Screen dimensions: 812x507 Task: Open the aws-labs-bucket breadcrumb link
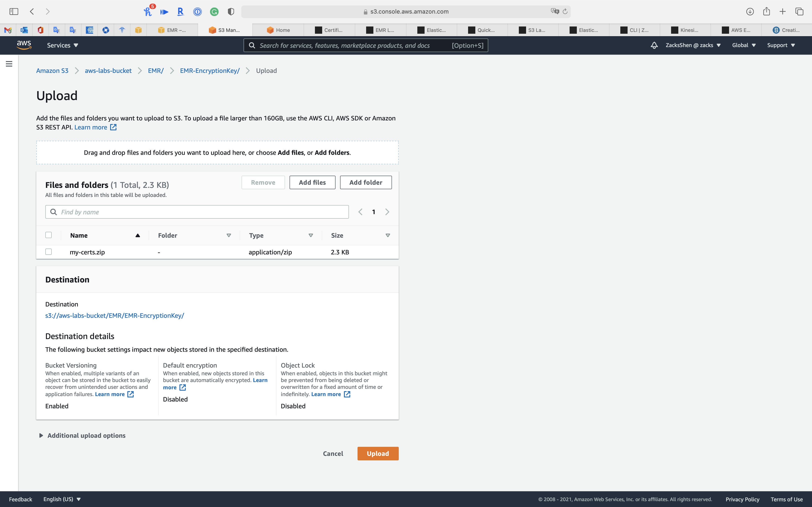(x=108, y=71)
